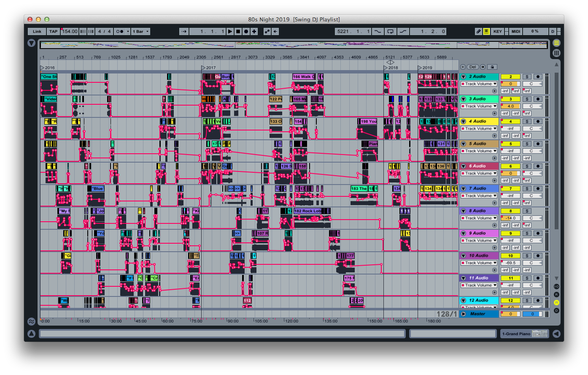Click the 4 / 4 time signature field
This screenshot has width=588, height=375.
click(104, 31)
